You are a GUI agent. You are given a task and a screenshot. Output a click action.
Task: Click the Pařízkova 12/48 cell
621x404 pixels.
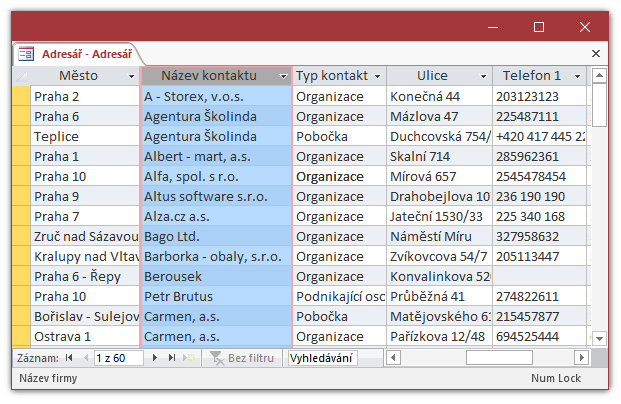440,336
